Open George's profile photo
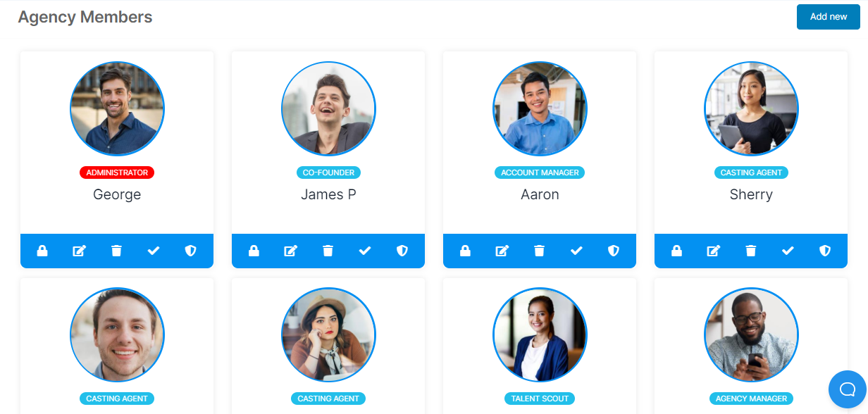The width and height of the screenshot is (868, 414). [x=117, y=109]
